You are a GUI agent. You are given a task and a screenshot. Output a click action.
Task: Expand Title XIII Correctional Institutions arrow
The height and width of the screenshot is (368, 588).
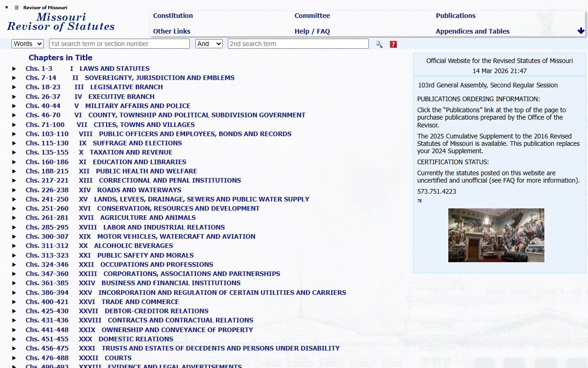point(14,180)
